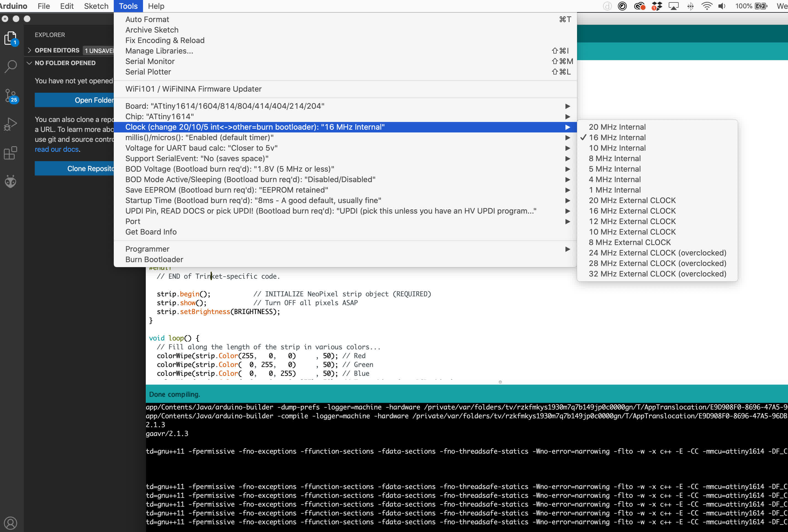Viewport: 788px width, 532px height.
Task: Expand the Board ATtiny1614 submenu
Action: coord(345,106)
